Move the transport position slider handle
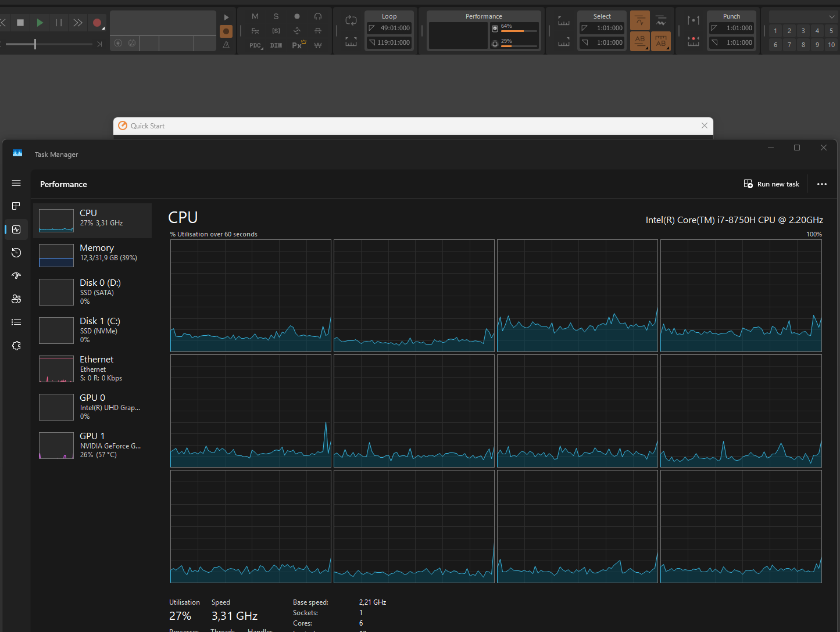The width and height of the screenshot is (840, 632). pos(35,44)
